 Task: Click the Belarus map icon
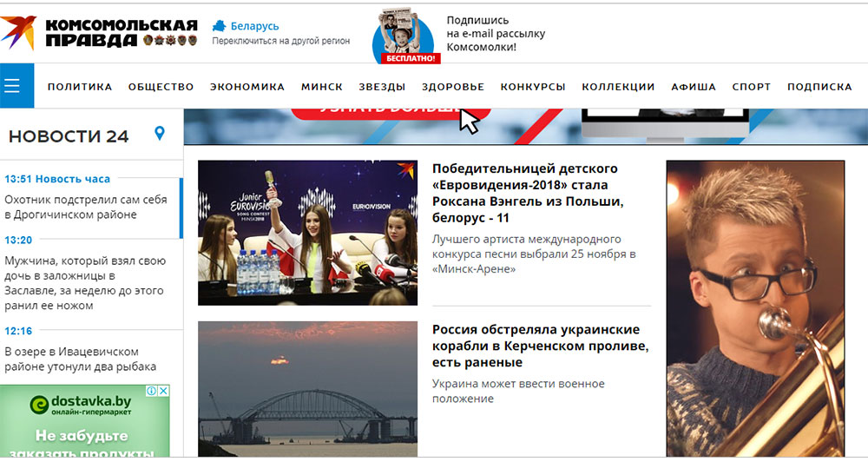coord(220,26)
